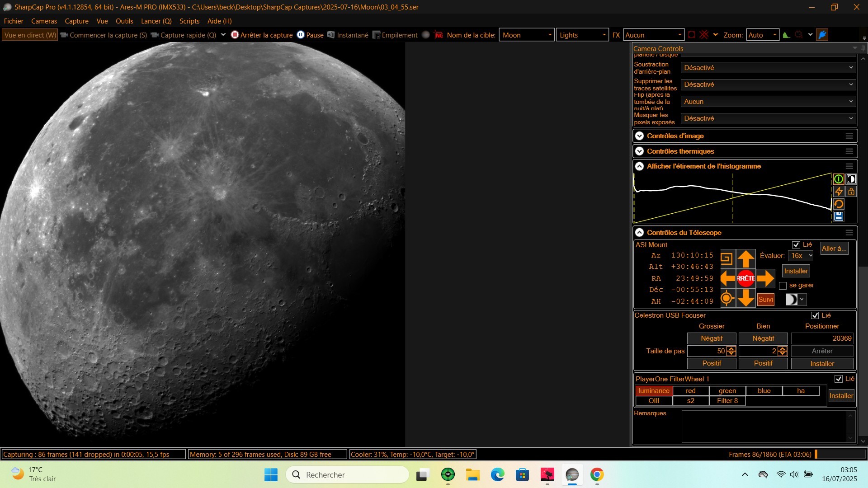Viewport: 868px width, 488px height.
Task: Open Microsoft Edge from the taskbar
Action: 497,474
